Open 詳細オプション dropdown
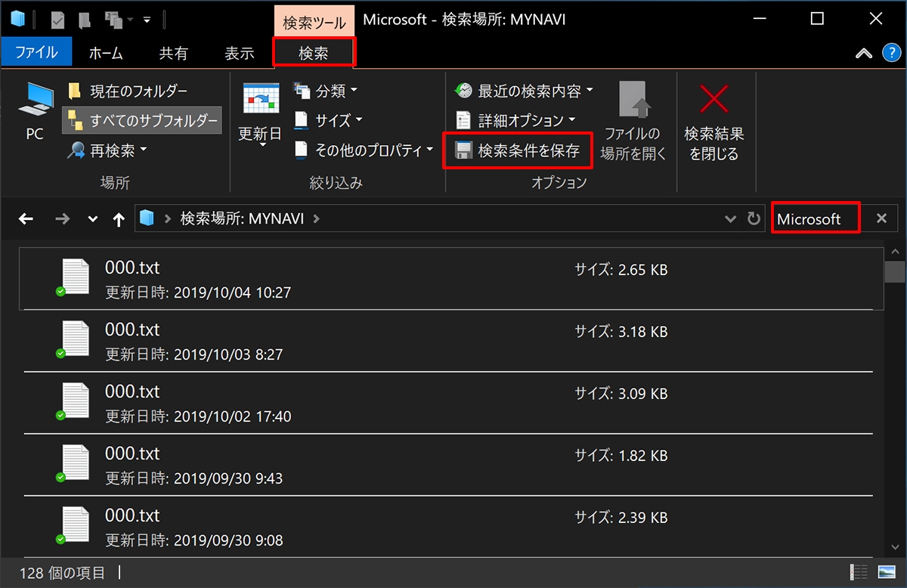907x588 pixels. 516,120
